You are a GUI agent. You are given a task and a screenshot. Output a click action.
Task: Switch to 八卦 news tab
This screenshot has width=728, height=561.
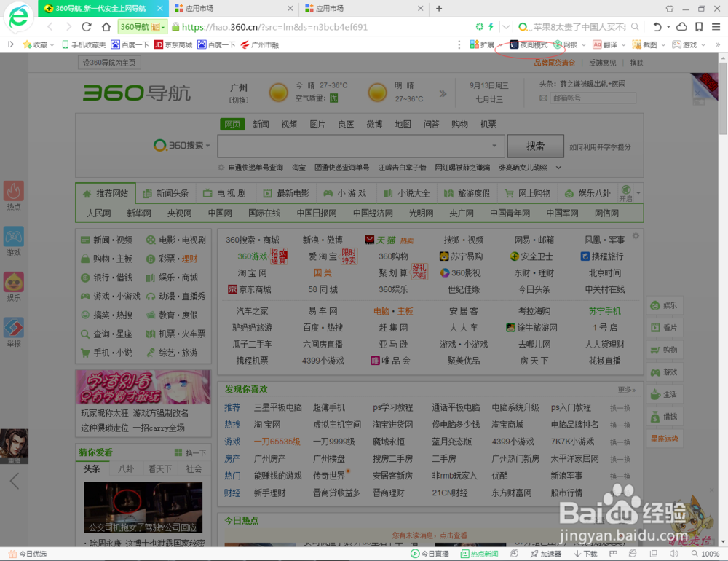point(125,468)
